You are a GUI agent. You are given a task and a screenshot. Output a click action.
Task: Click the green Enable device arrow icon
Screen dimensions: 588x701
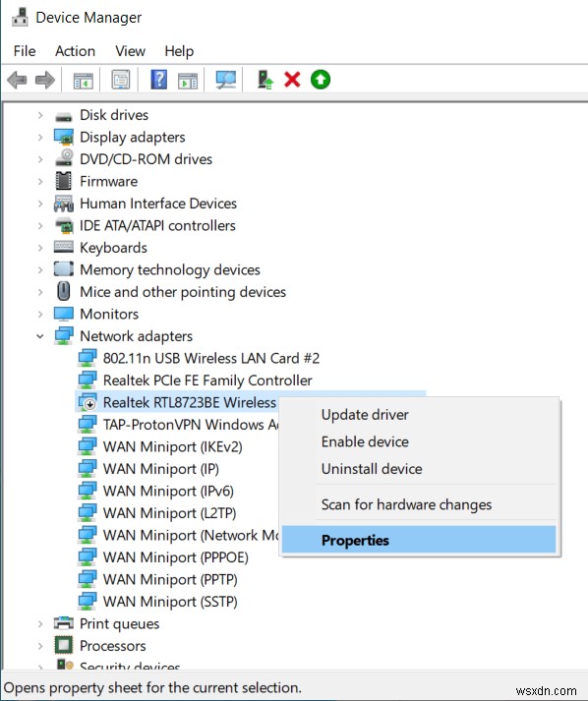point(321,80)
